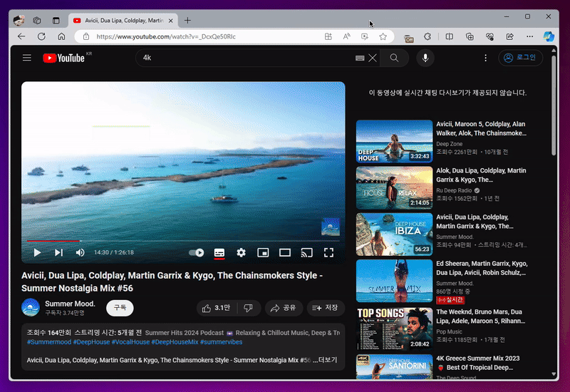The width and height of the screenshot is (570, 392).
Task: Dislike the video
Action: click(249, 309)
